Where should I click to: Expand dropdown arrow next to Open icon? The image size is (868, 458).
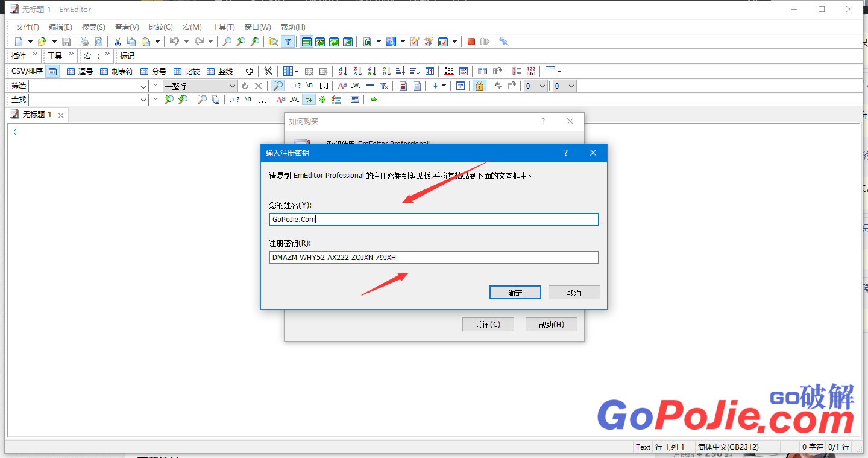pyautogui.click(x=54, y=42)
